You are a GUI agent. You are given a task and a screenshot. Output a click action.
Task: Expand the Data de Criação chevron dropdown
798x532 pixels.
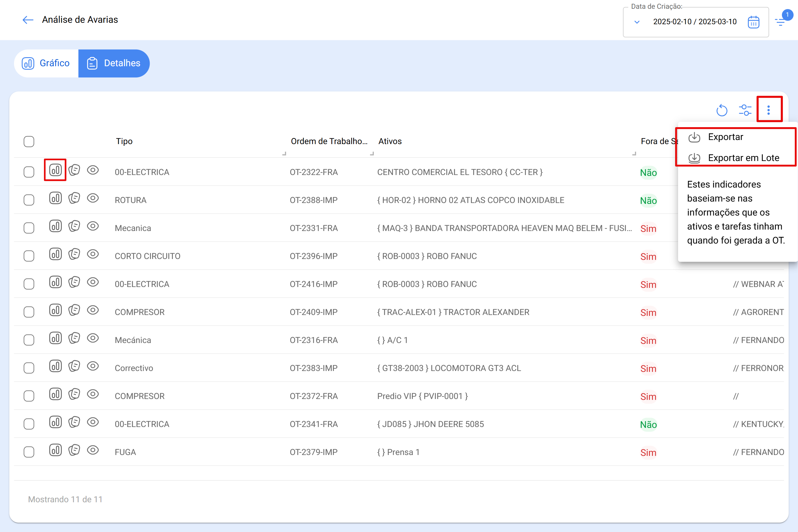[637, 22]
